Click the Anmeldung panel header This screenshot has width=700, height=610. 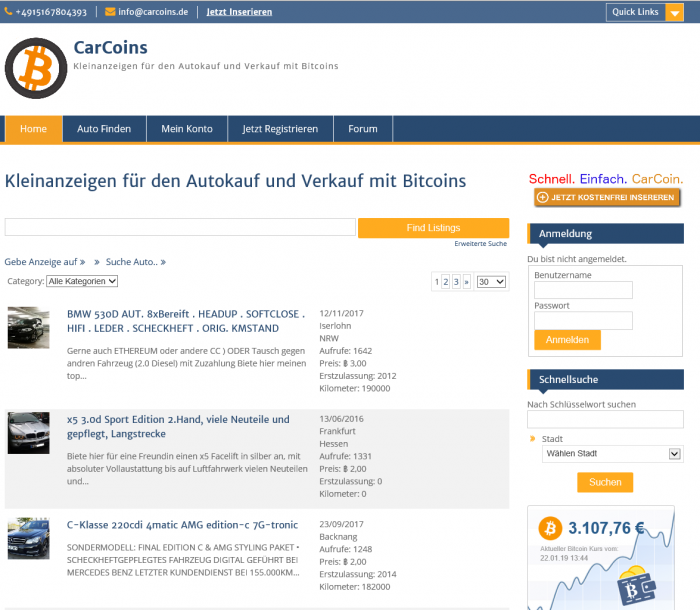point(605,234)
